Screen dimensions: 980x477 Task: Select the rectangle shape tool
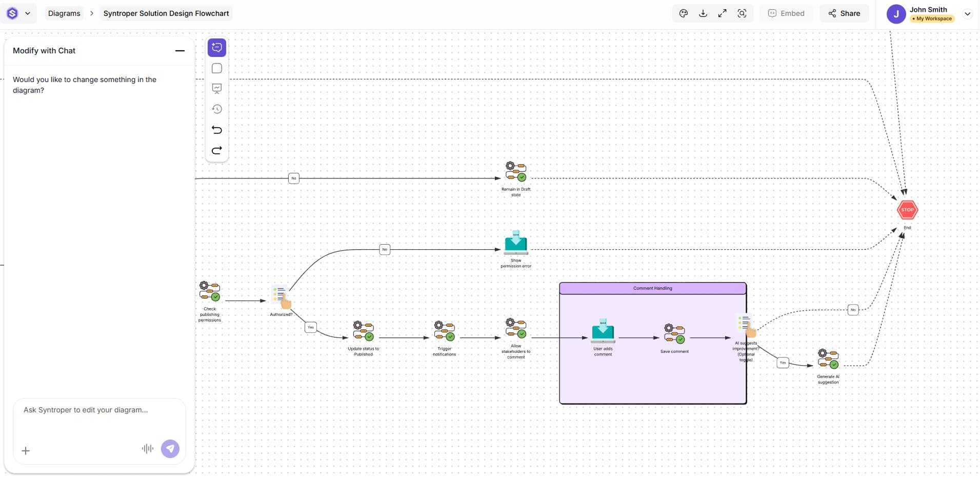tap(217, 68)
